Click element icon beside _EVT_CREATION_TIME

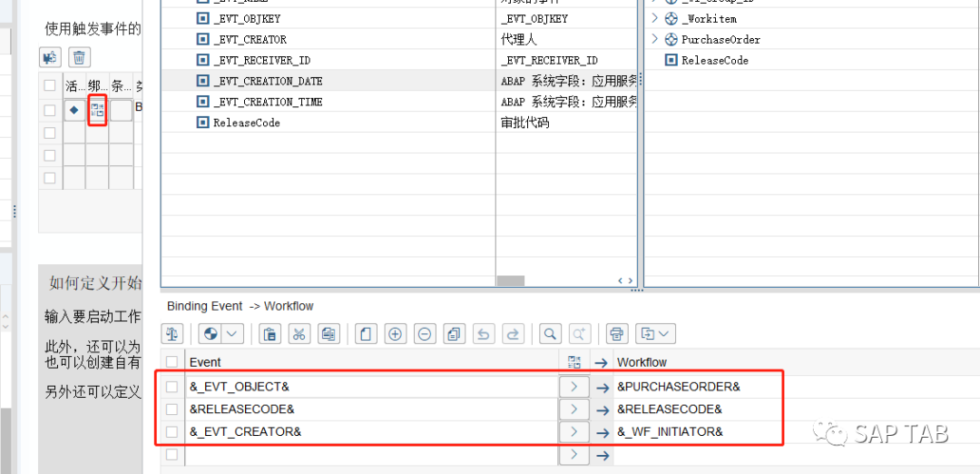coord(201,102)
